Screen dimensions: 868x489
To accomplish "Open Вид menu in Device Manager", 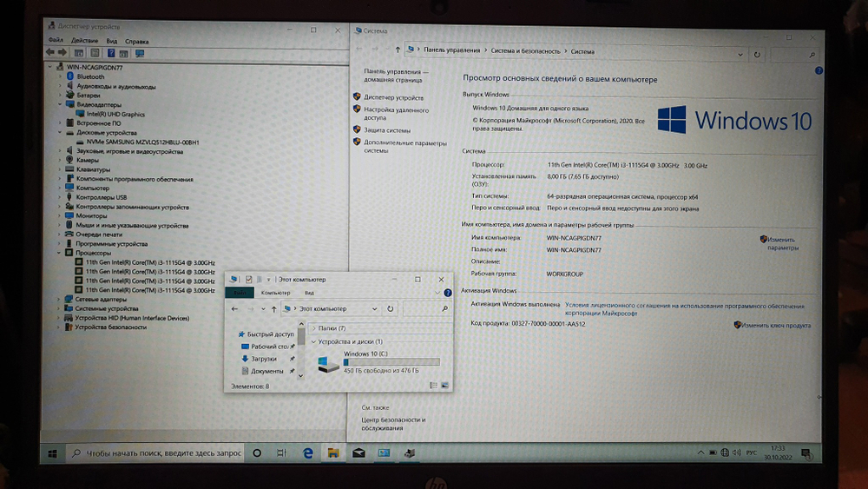I will click(x=111, y=41).
